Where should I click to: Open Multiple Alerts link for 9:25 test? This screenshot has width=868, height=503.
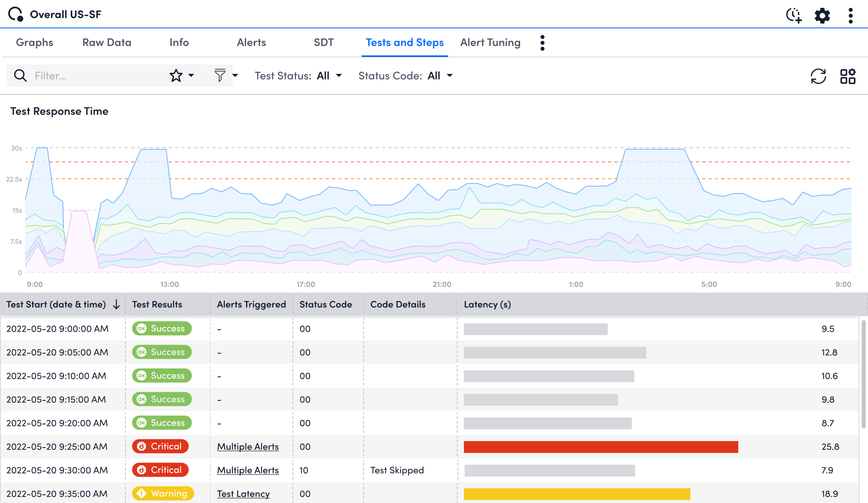pyautogui.click(x=248, y=447)
